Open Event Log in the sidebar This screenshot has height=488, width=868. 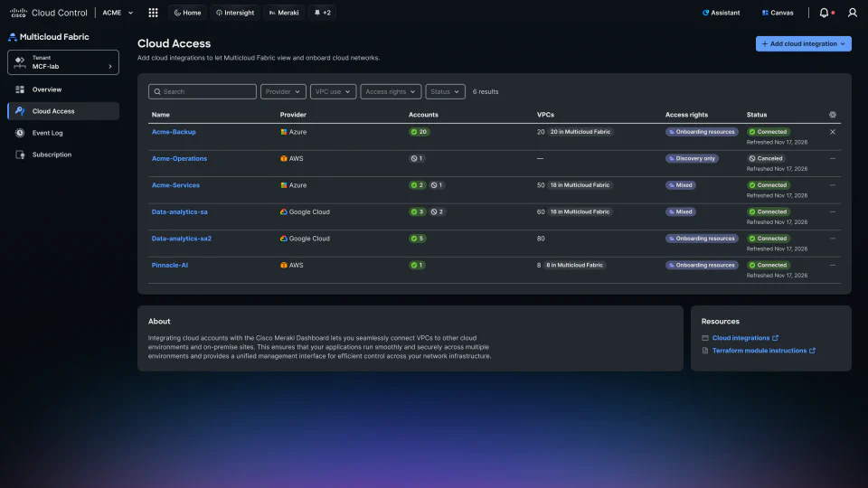pos(63,133)
